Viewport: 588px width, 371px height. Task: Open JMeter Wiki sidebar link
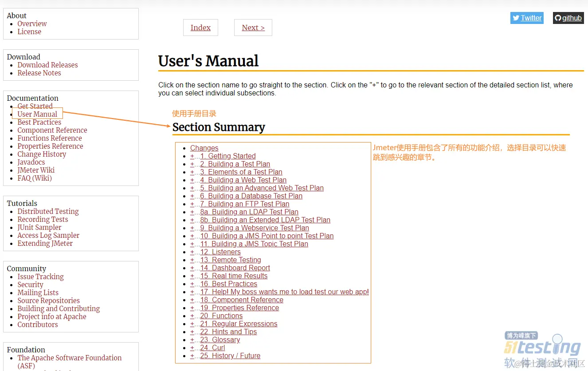pos(36,170)
